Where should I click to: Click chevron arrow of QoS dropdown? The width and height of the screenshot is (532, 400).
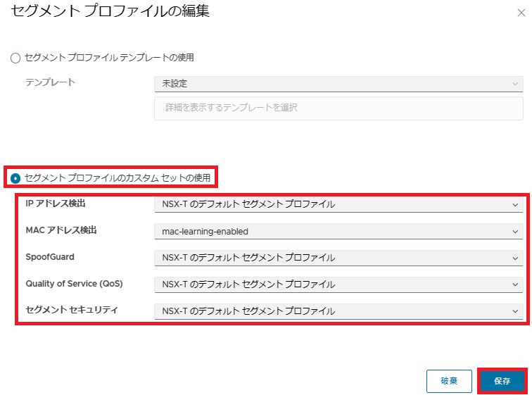515,285
